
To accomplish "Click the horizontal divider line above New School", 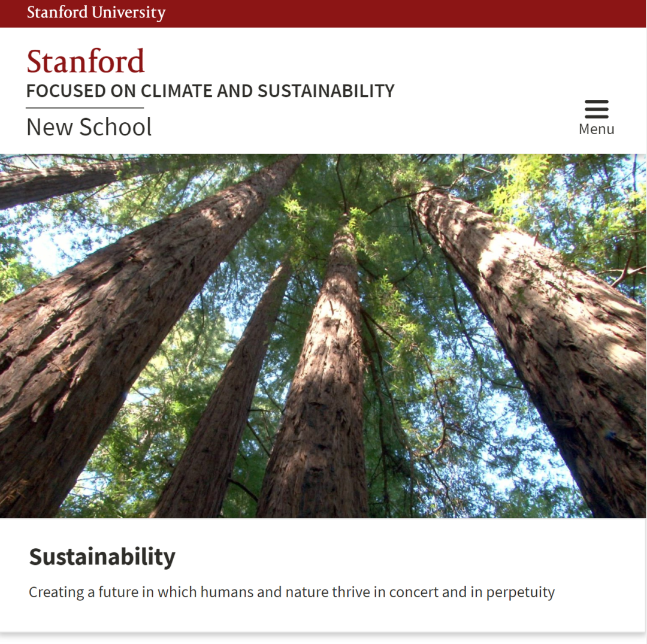I will click(85, 108).
